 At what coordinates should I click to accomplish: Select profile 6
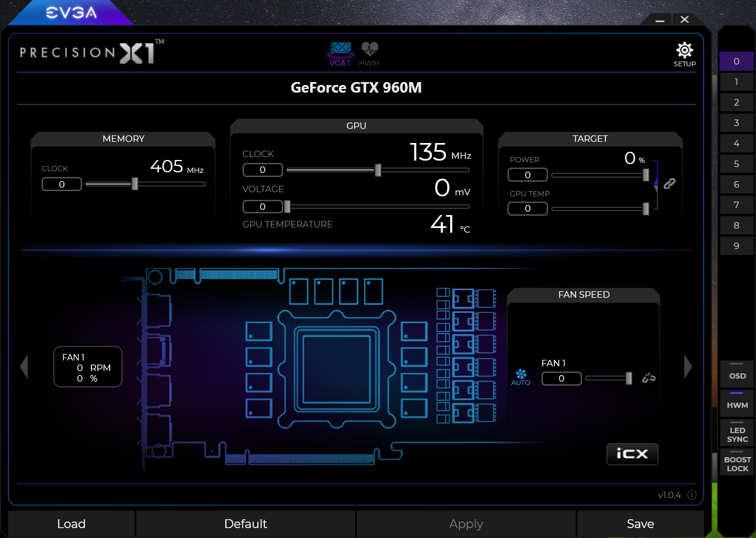737,184
